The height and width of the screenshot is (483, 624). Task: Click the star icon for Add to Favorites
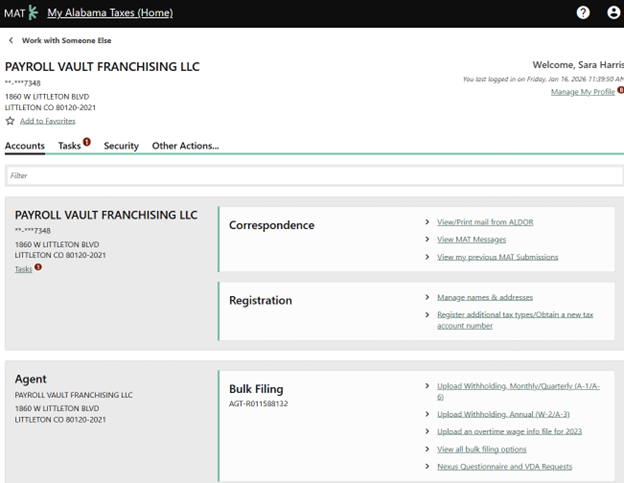click(x=10, y=121)
